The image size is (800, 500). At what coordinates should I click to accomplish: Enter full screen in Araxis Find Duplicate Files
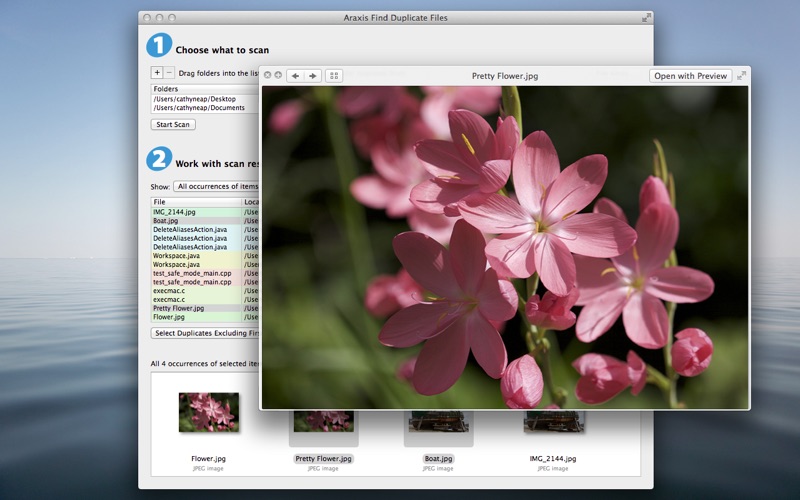pyautogui.click(x=646, y=18)
